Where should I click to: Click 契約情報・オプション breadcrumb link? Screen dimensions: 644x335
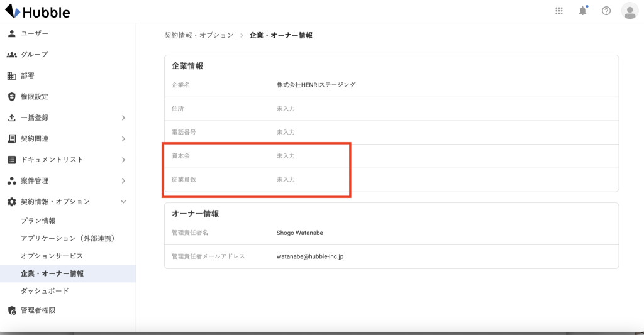click(x=199, y=35)
